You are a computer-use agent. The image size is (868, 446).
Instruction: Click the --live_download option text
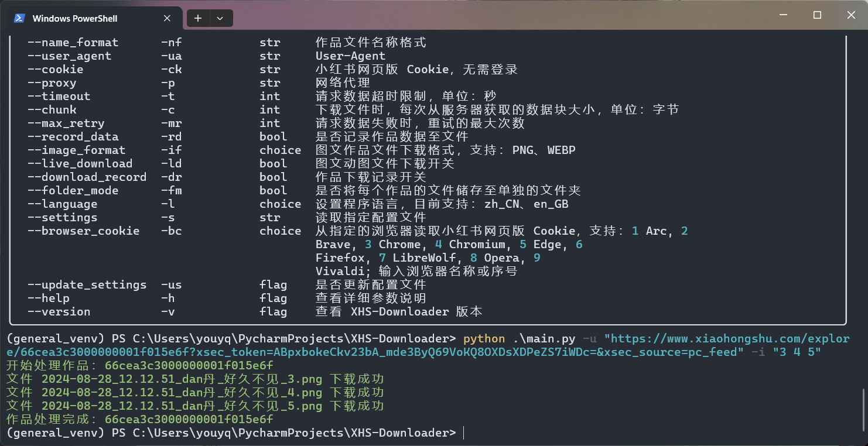coord(80,164)
